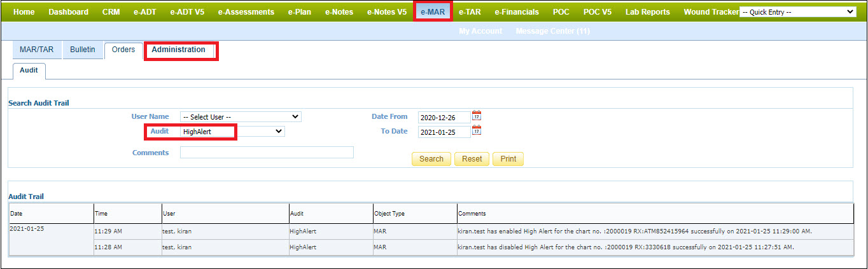868x269 pixels.
Task: Open the Audit type HighAlert dropdown
Action: point(232,132)
